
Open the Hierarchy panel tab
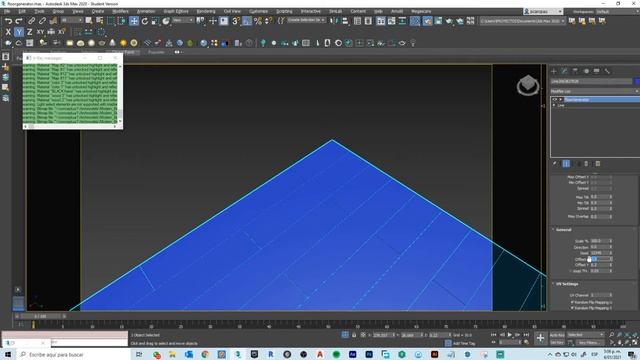click(x=575, y=71)
